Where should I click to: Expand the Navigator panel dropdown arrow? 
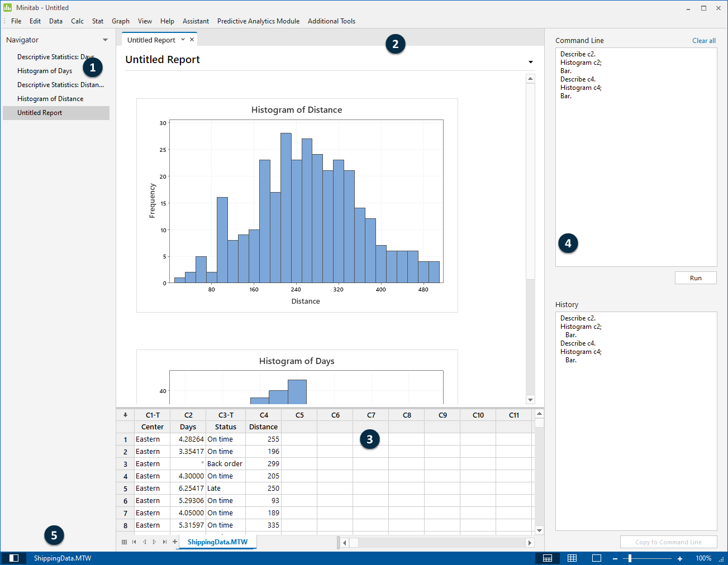pyautogui.click(x=105, y=40)
